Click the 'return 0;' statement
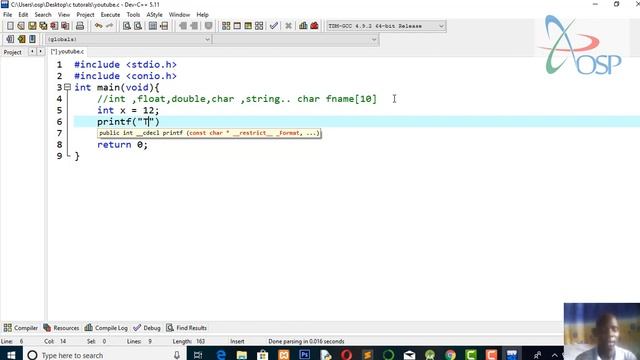Viewport: 640px width, 360px height. click(122, 144)
